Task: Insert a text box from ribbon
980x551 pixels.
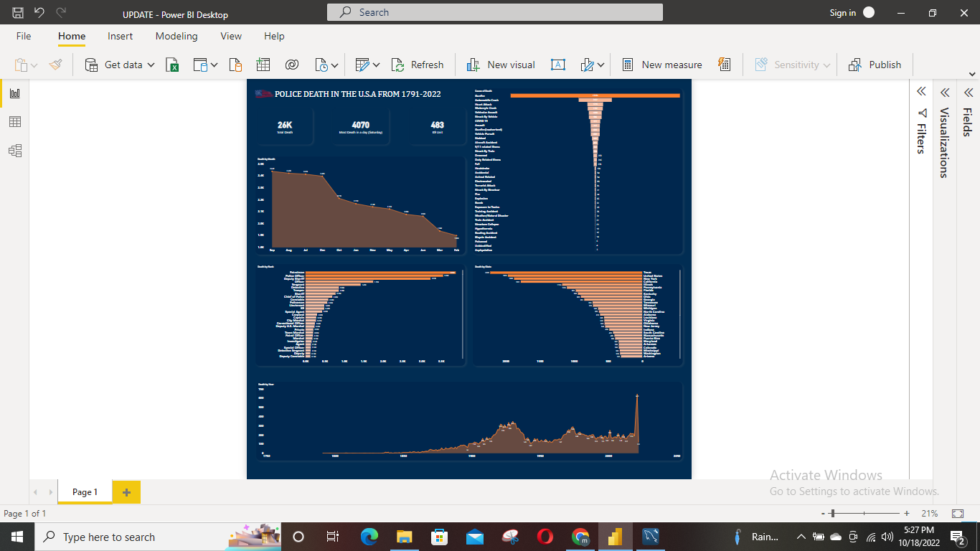Action: (557, 65)
